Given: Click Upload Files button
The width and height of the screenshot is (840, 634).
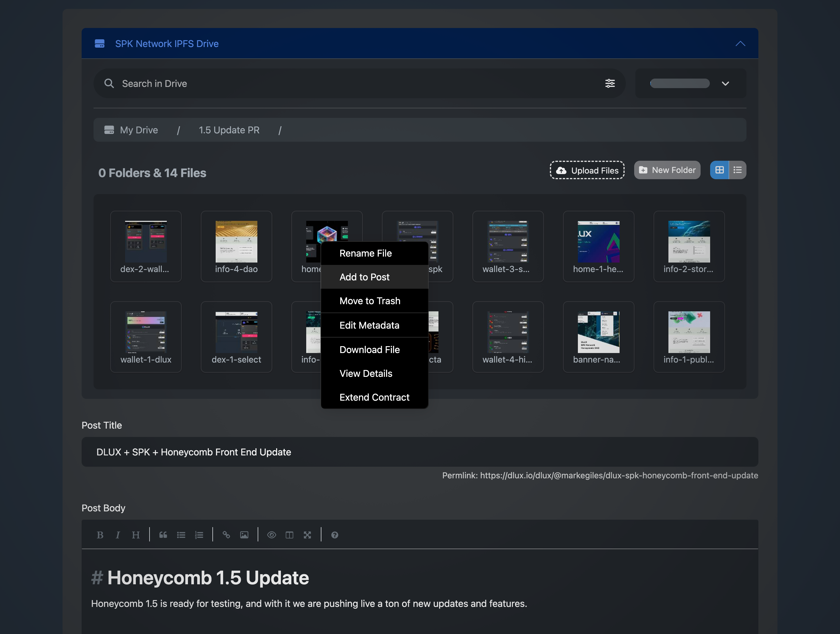Looking at the screenshot, I should coord(587,170).
